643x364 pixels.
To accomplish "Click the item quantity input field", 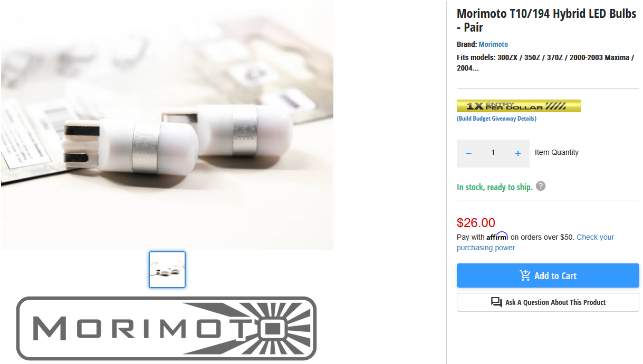I will click(x=493, y=153).
